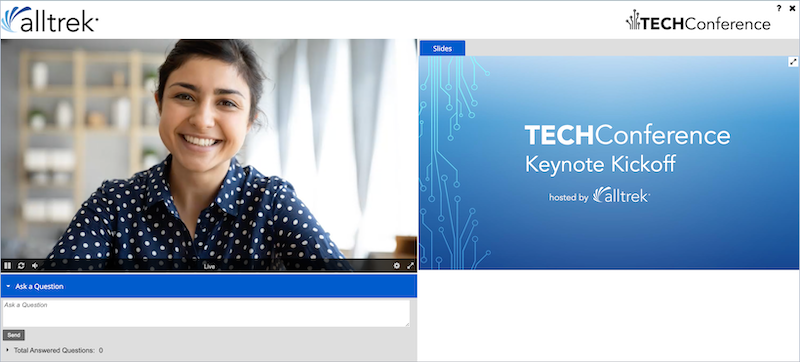Collapse the Ask a Question panel header
800x362 pixels.
click(x=209, y=286)
